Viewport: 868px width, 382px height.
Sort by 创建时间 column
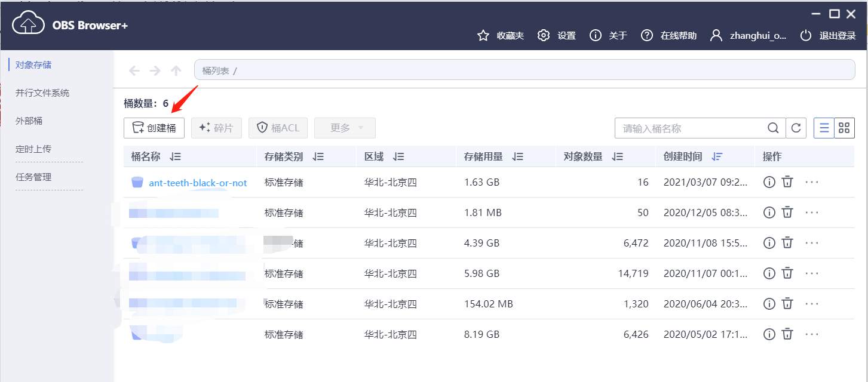pyautogui.click(x=717, y=157)
